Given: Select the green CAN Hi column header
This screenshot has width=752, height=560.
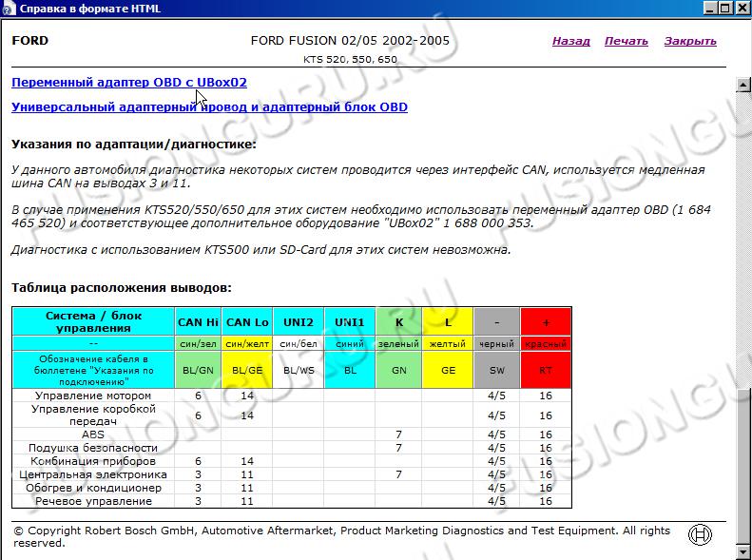Looking at the screenshot, I should pyautogui.click(x=198, y=322).
